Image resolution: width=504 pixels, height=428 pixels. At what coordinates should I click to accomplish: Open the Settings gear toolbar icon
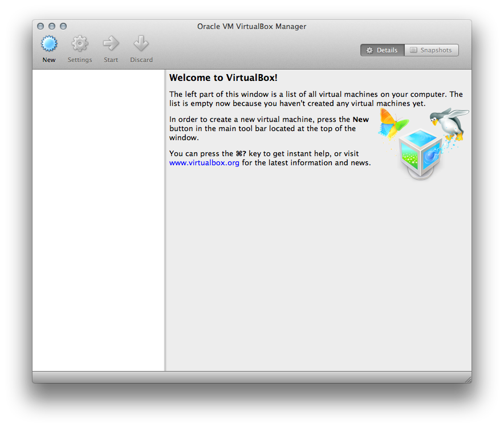click(80, 44)
